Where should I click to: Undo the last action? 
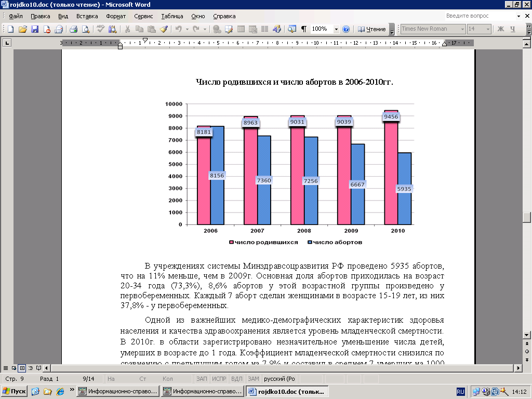pos(179,29)
